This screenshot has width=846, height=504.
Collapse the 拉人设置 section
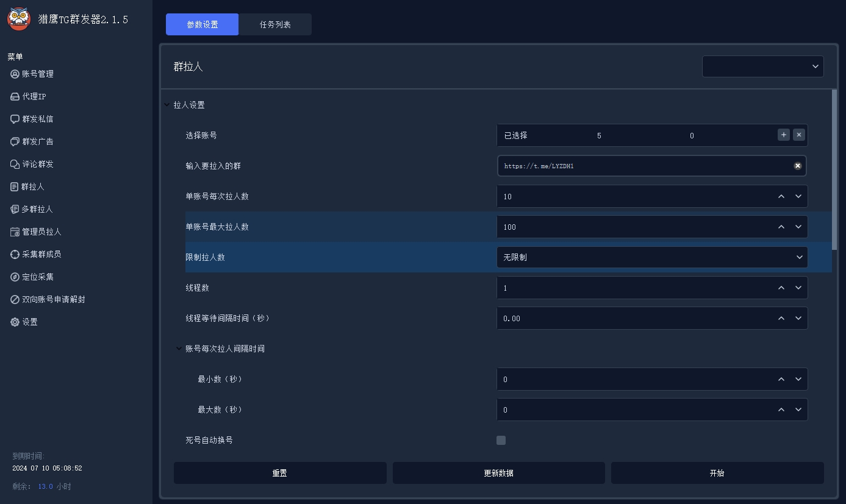167,105
